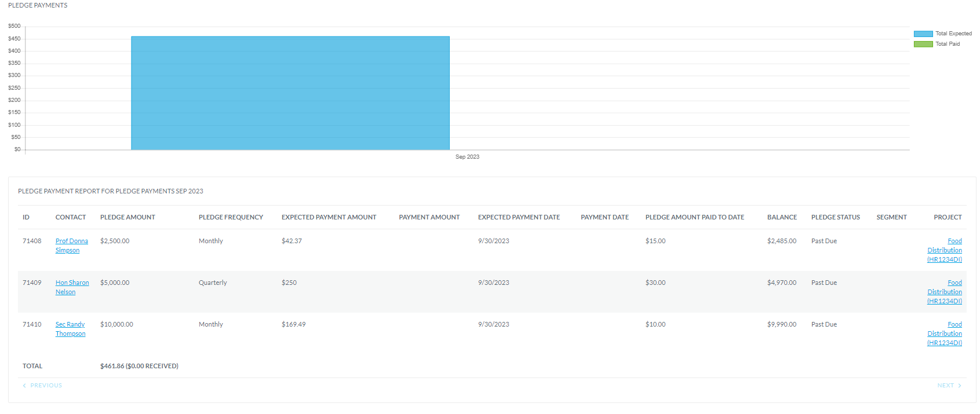Click the Project column header
Image resolution: width=980 pixels, height=414 pixels.
[948, 217]
